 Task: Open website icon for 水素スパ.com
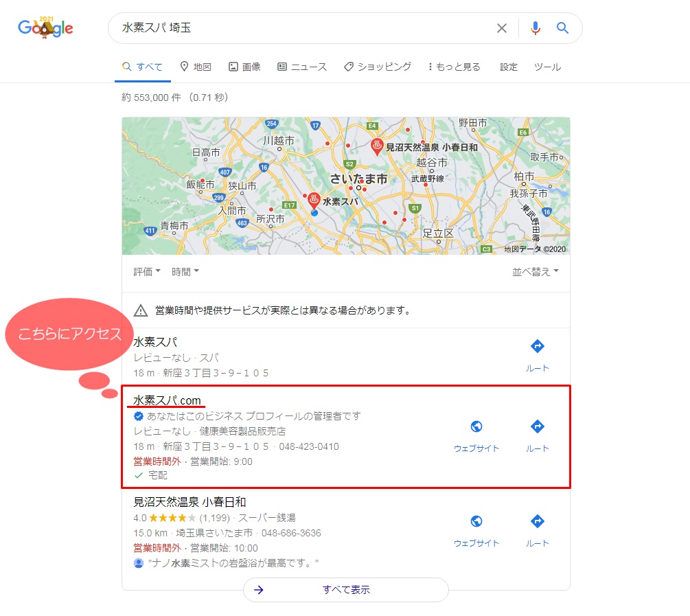tap(476, 426)
